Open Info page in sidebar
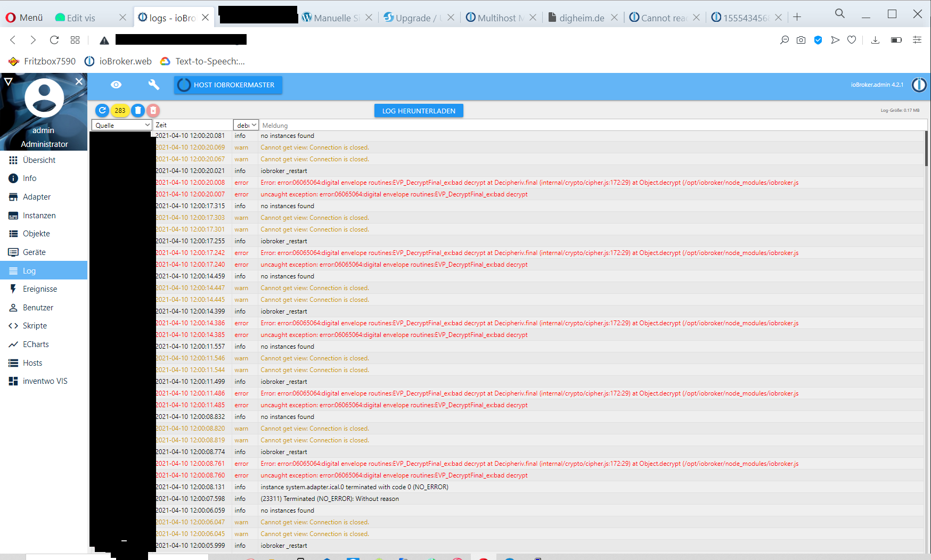 pyautogui.click(x=44, y=178)
